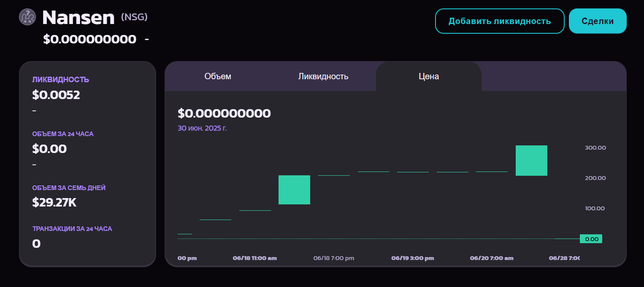This screenshot has width=644, height=287.
Task: Select the $29.27K seven-day volume value
Action: tap(54, 202)
